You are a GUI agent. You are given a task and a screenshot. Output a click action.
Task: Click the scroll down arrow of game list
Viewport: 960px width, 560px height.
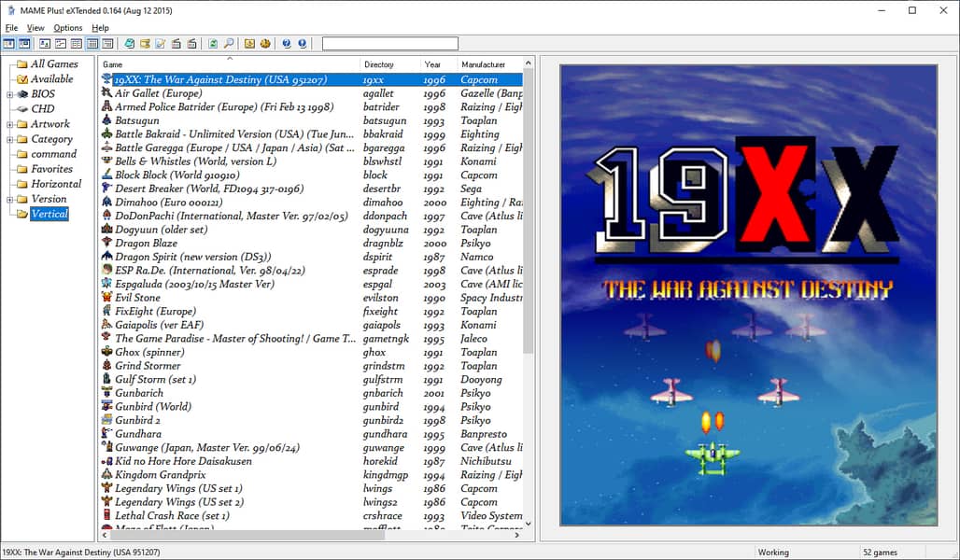point(529,524)
